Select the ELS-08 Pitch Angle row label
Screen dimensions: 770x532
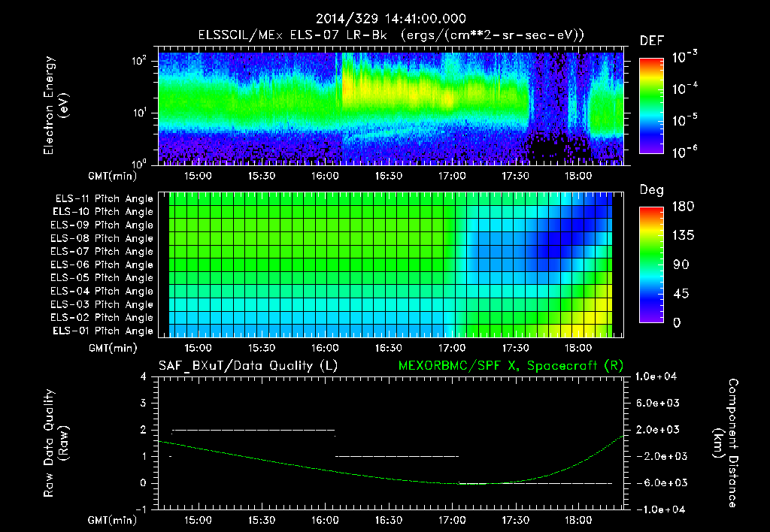[x=102, y=238]
